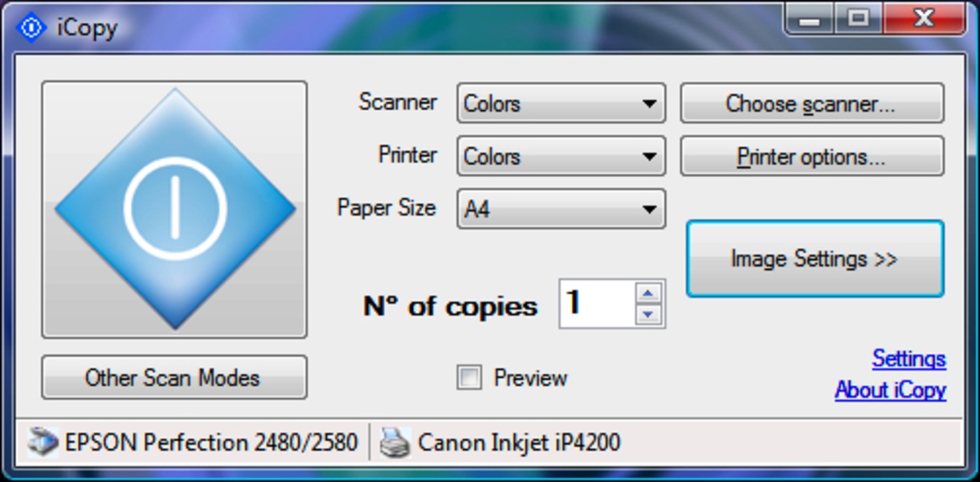Expand Image Settings >> panel
The height and width of the screenshot is (482, 980).
[x=815, y=259]
